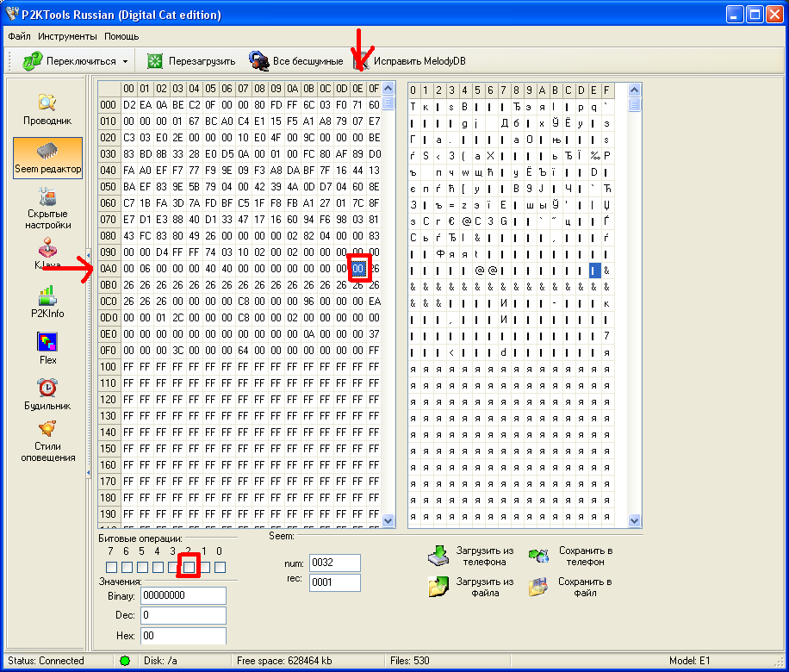789x672 pixels.
Task: Toggle bit 7 checkbox
Action: click(112, 567)
